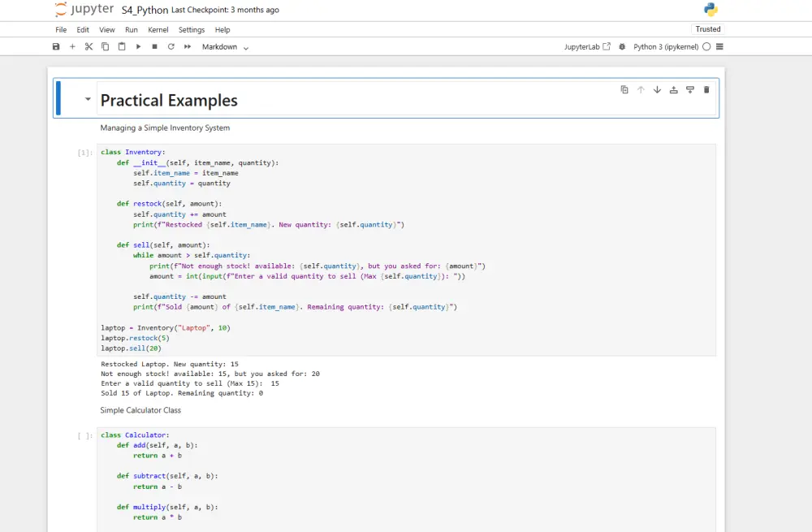Click the def restock(self, amount) line
This screenshot has height=532, width=812.
pyautogui.click(x=170, y=204)
